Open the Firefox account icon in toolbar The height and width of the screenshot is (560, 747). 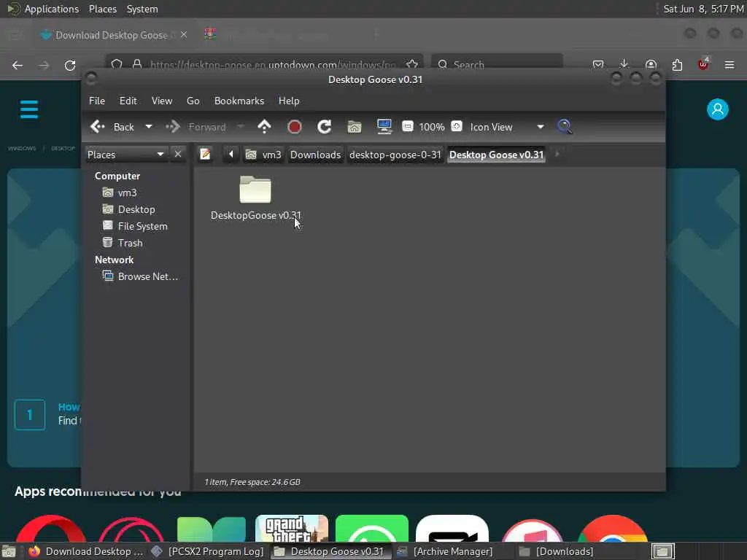[x=651, y=65]
